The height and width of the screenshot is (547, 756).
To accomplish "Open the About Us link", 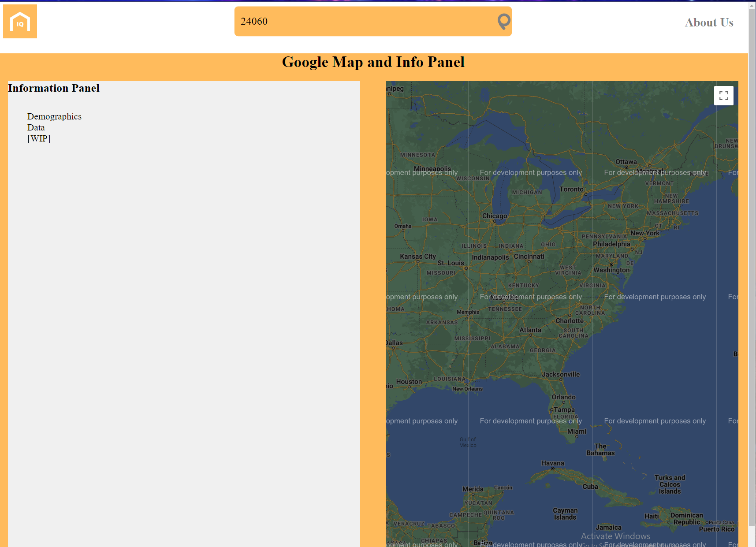I will click(709, 22).
